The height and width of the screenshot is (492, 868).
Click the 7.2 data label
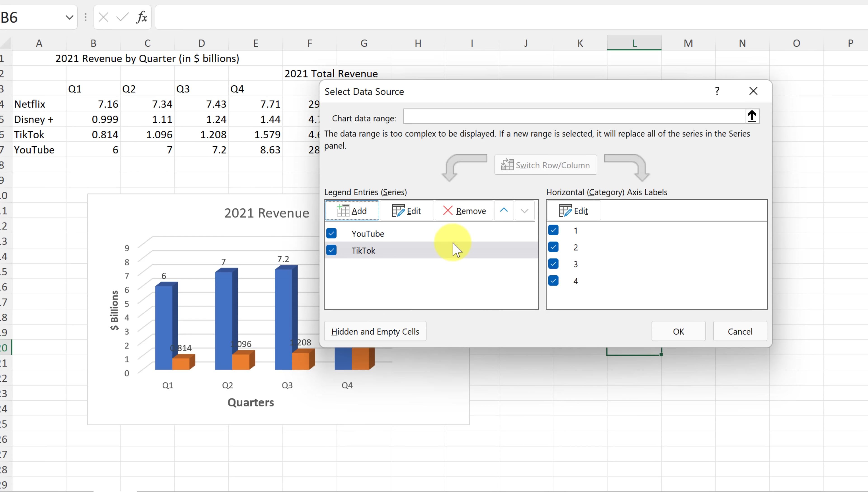283,259
